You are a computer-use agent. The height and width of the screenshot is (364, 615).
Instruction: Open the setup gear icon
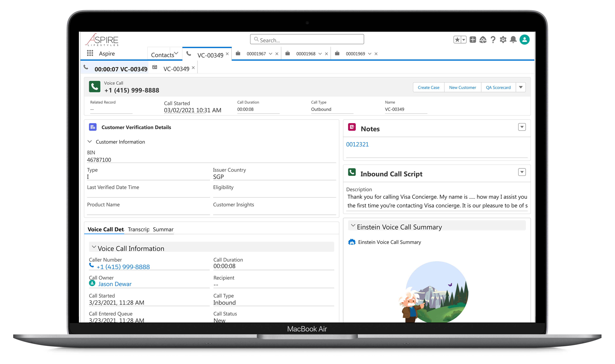click(x=503, y=39)
